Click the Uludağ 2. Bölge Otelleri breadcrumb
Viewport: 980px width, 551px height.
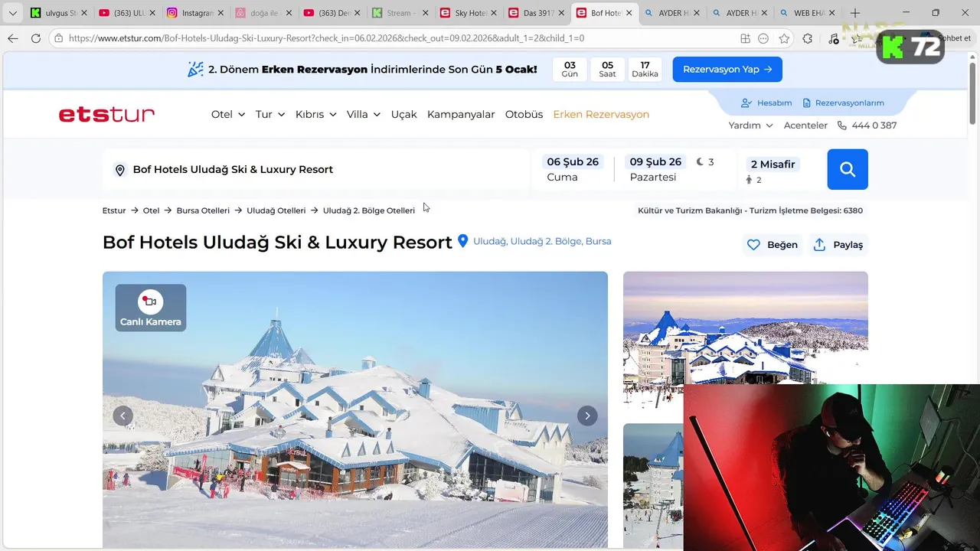click(369, 210)
